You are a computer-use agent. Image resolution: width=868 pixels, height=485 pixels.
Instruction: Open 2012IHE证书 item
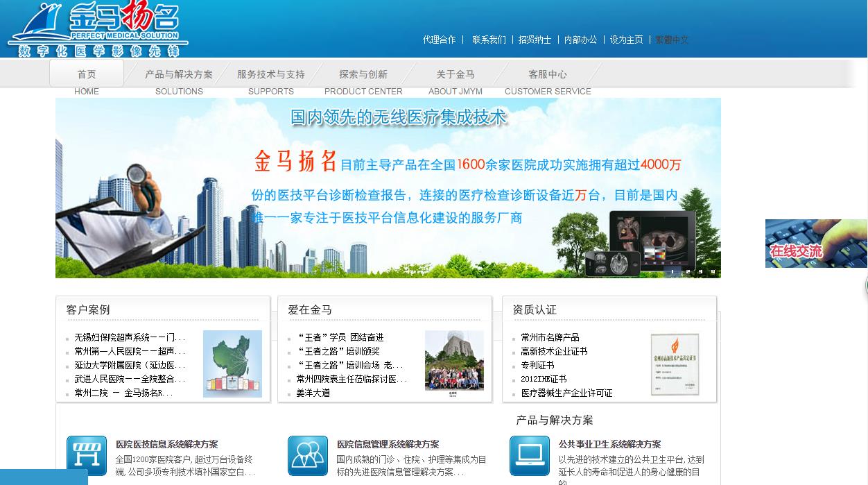click(544, 379)
